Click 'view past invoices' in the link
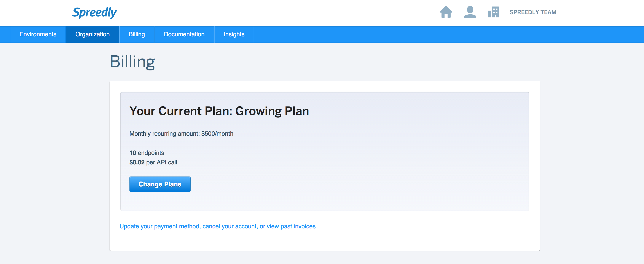The image size is (644, 264). pos(291,226)
